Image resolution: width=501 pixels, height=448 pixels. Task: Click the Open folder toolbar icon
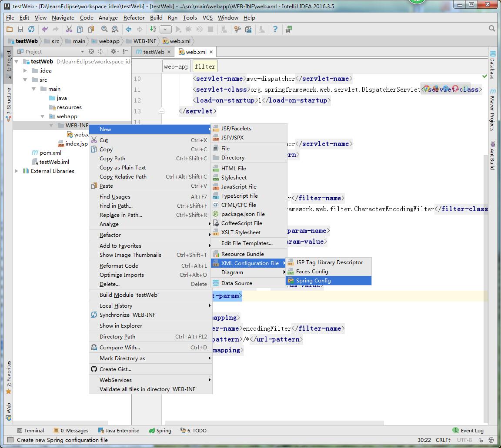[x=10, y=30]
